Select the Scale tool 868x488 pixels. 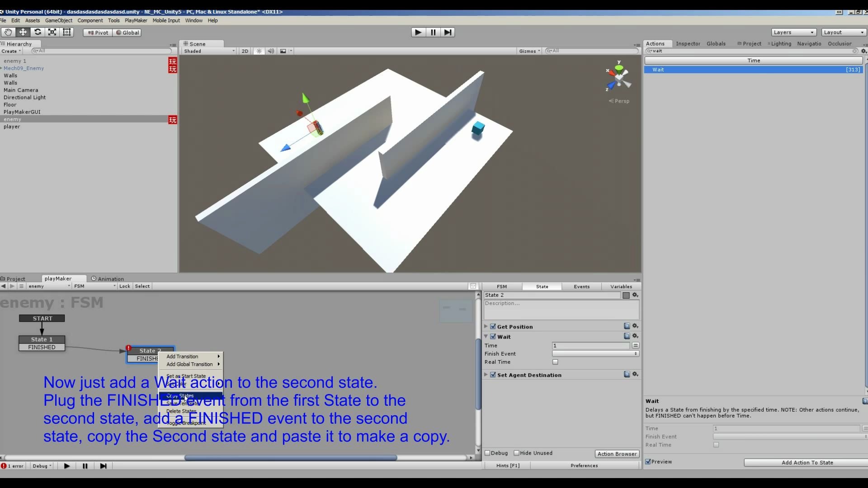tap(52, 32)
